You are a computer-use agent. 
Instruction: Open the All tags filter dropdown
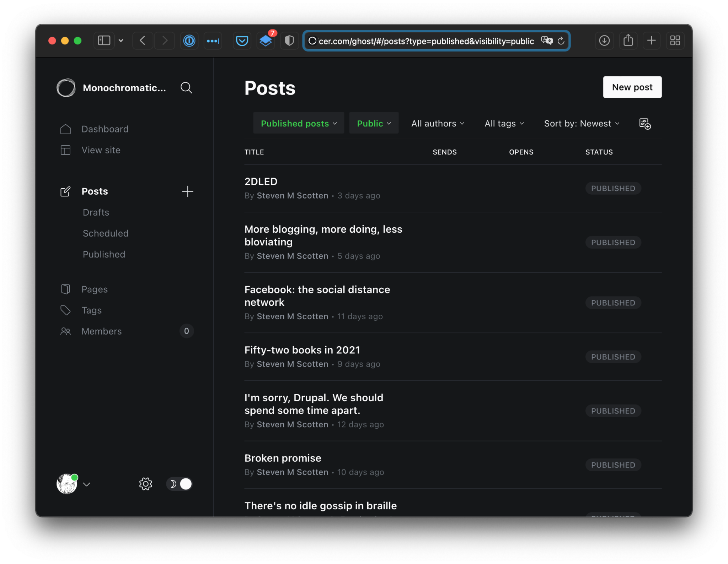tap(504, 123)
